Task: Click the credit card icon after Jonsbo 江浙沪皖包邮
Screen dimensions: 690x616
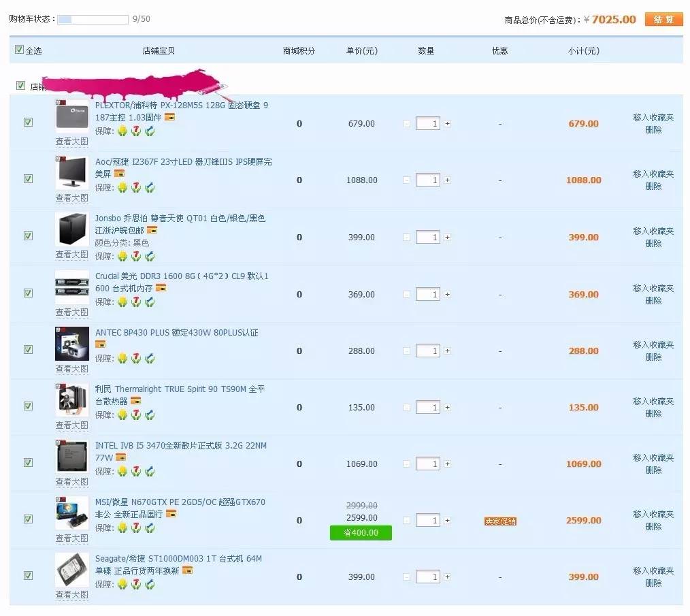Action: click(152, 230)
